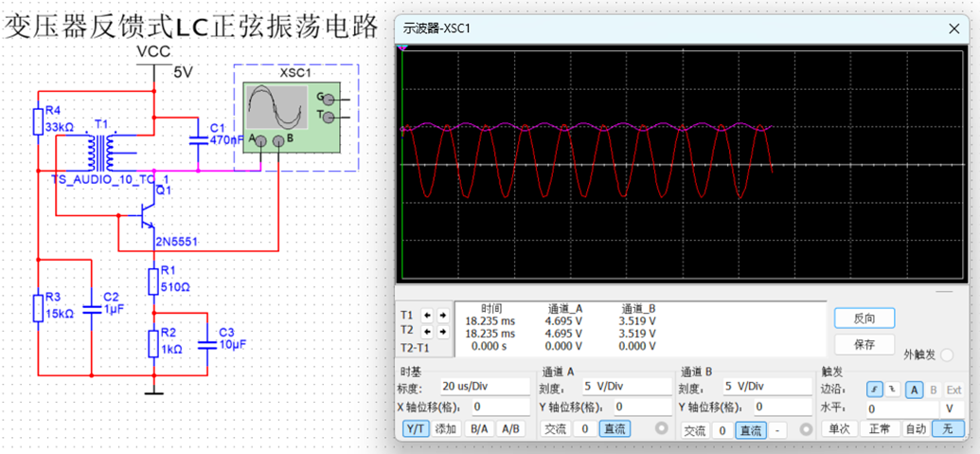Image resolution: width=980 pixels, height=454 pixels.
Task: Select falling edge trigger icon
Action: (892, 390)
